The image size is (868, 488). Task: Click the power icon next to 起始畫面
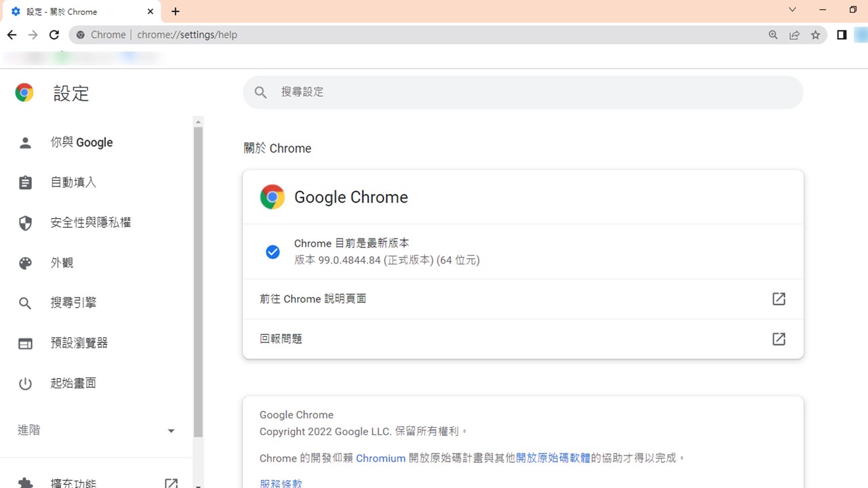click(25, 384)
